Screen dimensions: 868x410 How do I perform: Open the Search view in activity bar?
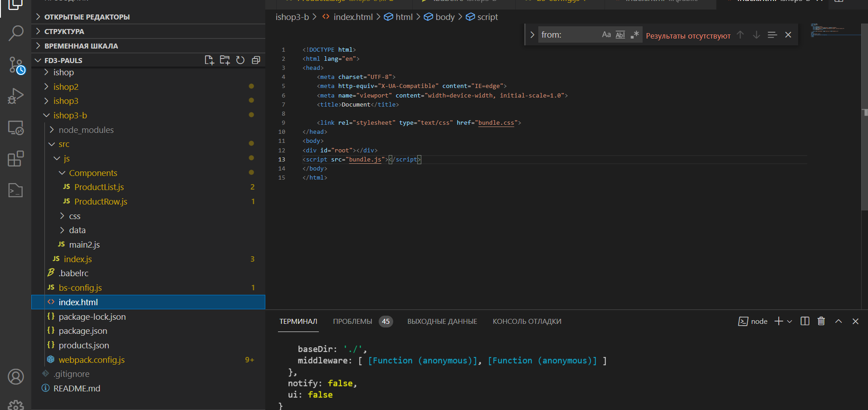click(x=16, y=33)
